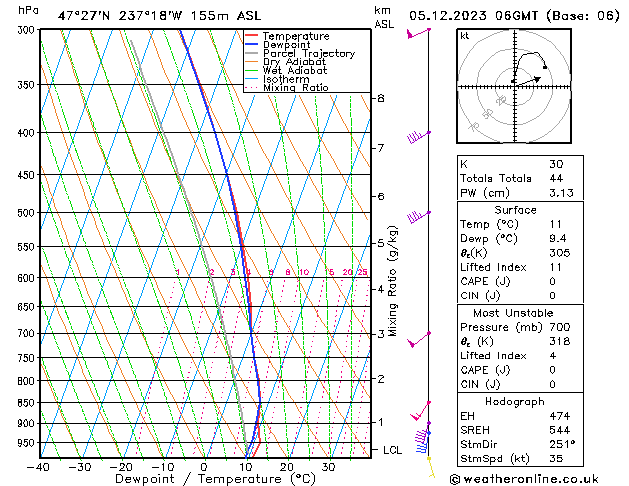
Task: Click the K index value 30
Action: [x=556, y=164]
